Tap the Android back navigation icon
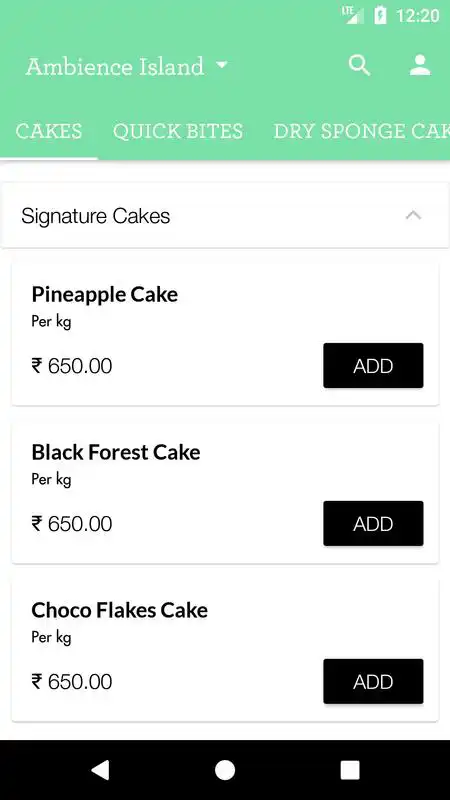450x800 pixels. 100,770
